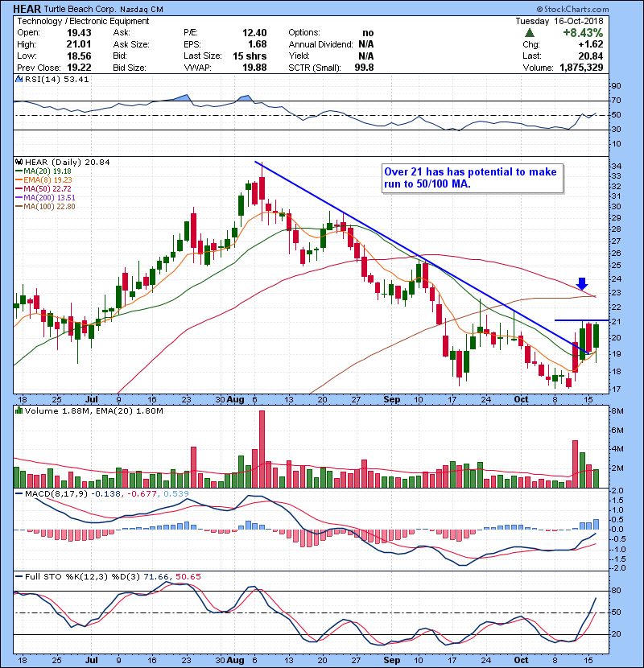Select the Chg value +1.62
Viewport: 644px width, 668px height.
591,44
